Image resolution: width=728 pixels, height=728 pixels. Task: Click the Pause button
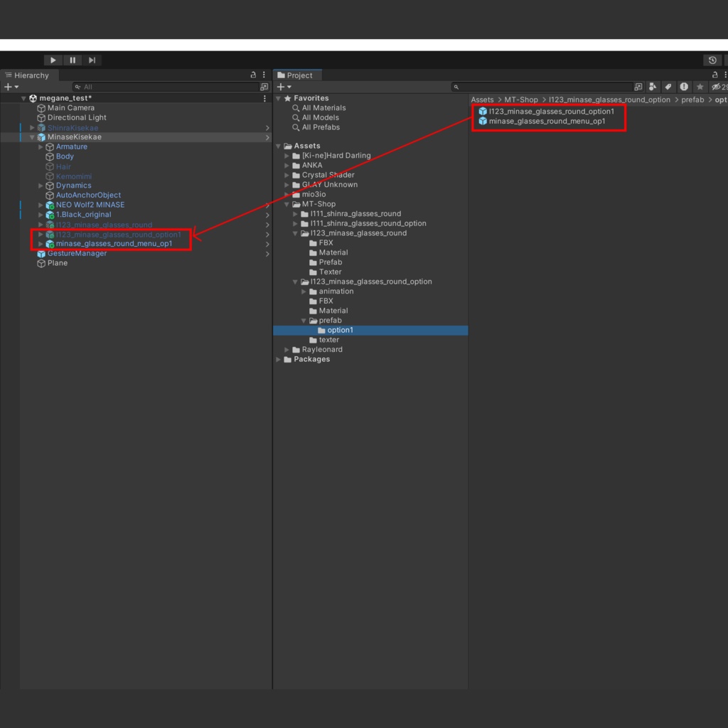tap(73, 60)
